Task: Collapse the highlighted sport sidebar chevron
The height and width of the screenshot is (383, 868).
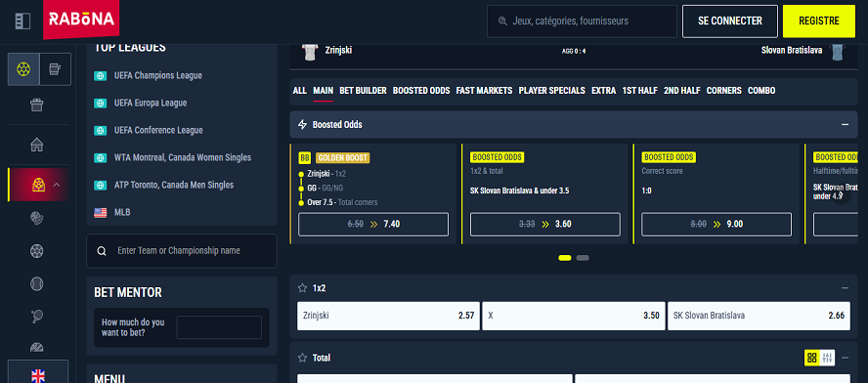Action: point(56,185)
